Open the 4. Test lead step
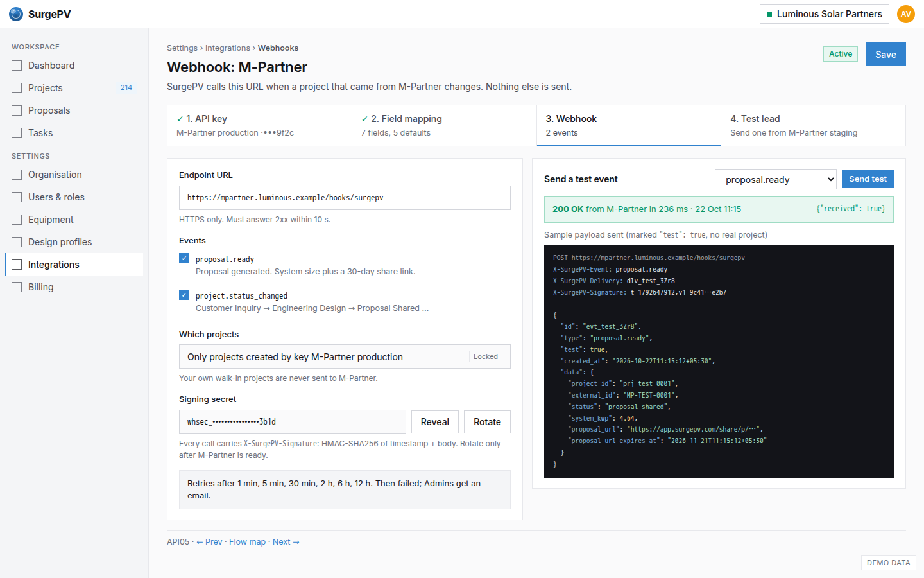 [813, 125]
